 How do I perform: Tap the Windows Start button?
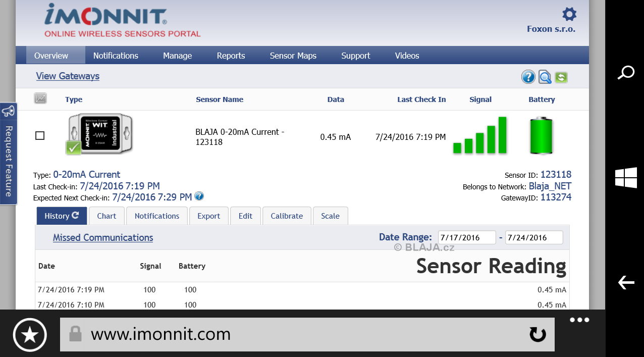coord(626,178)
